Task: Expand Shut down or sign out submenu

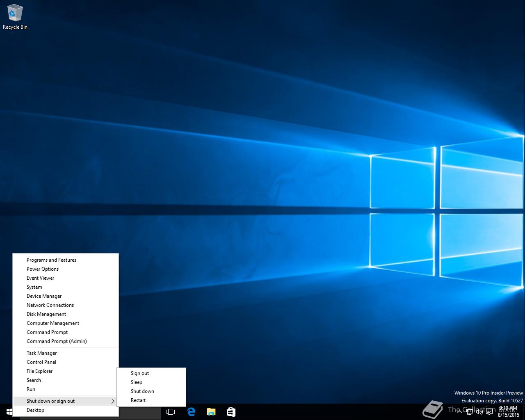Action: [x=66, y=401]
